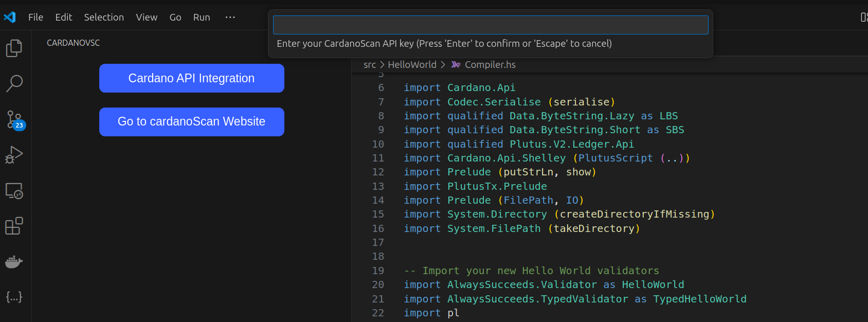Click the Haskell file icon in breadcrumb
The image size is (868, 322).
tap(456, 65)
